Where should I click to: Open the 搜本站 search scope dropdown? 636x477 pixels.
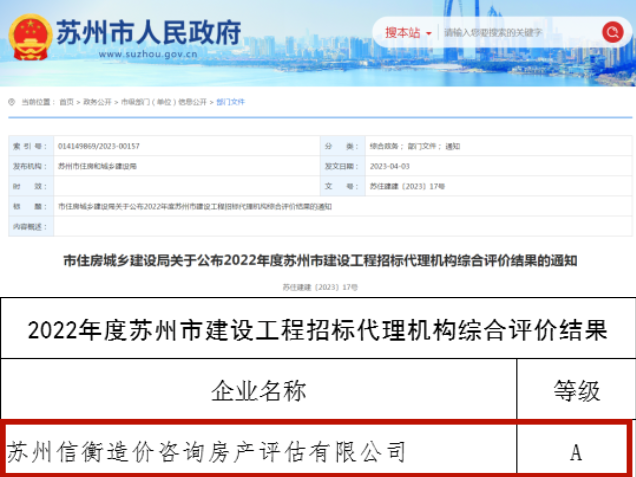[x=408, y=32]
